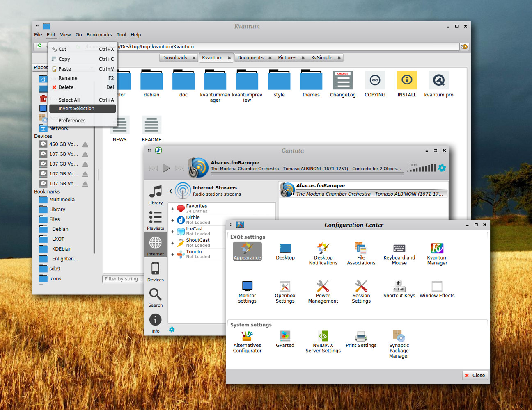Click the file manager path field

pyautogui.click(x=271, y=47)
